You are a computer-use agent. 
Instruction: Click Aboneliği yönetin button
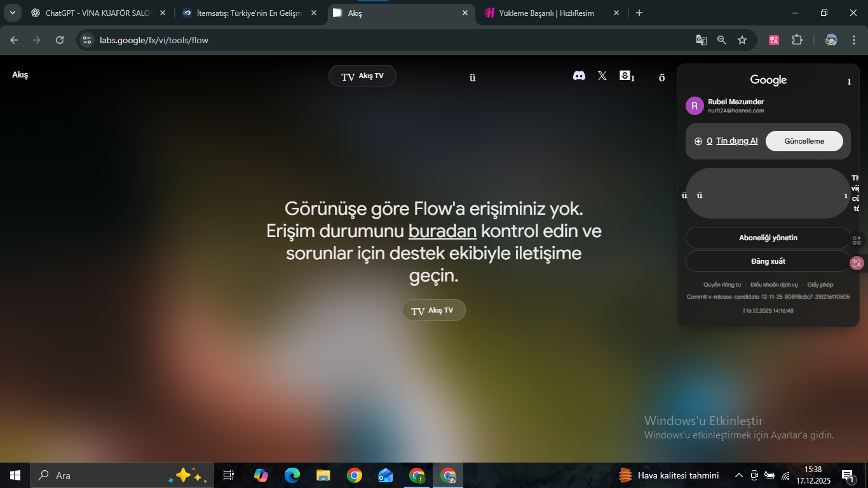(768, 238)
